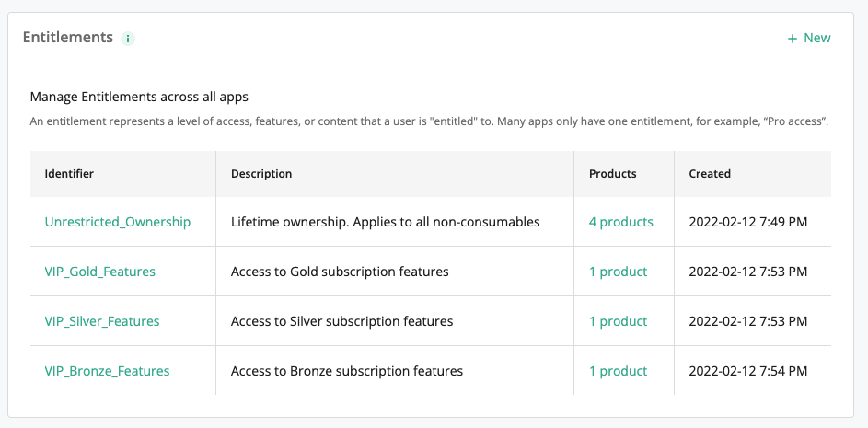This screenshot has height=428, width=868.
Task: Select the Silver subscription features description
Action: click(x=341, y=321)
